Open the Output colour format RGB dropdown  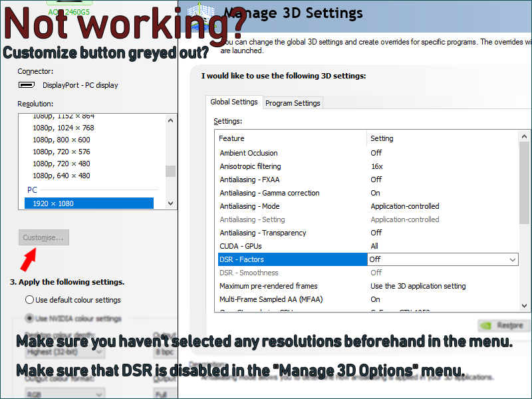(x=65, y=394)
